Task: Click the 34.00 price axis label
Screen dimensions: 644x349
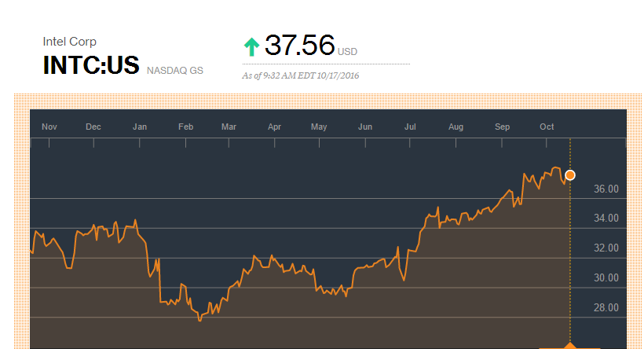Action: click(x=606, y=219)
